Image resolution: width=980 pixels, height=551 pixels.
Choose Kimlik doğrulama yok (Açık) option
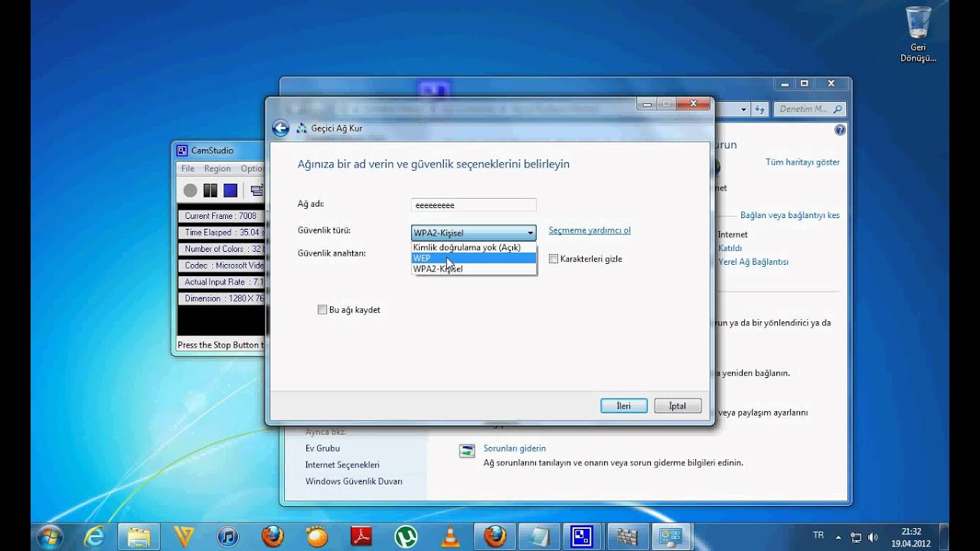pos(474,248)
